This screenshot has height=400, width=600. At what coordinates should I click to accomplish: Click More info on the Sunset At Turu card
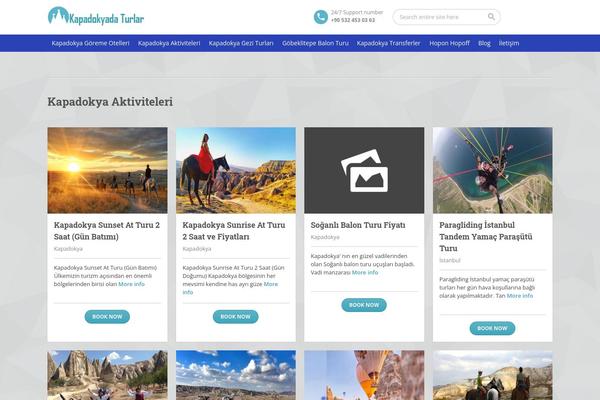tap(131, 284)
